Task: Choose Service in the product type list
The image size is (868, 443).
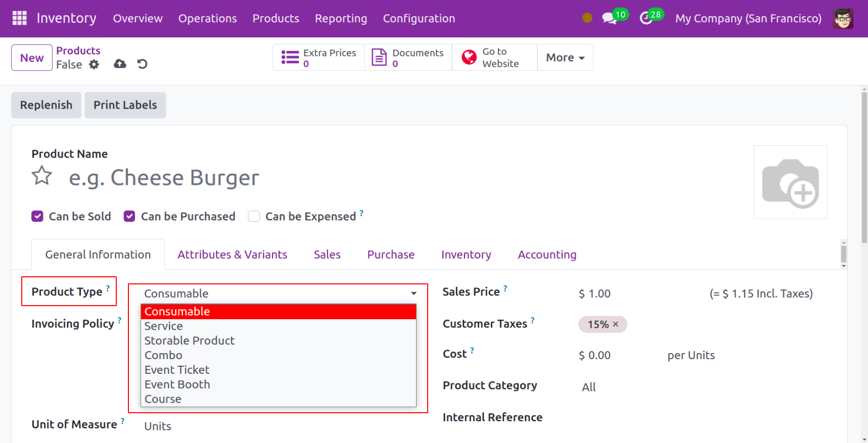Action: click(x=163, y=326)
